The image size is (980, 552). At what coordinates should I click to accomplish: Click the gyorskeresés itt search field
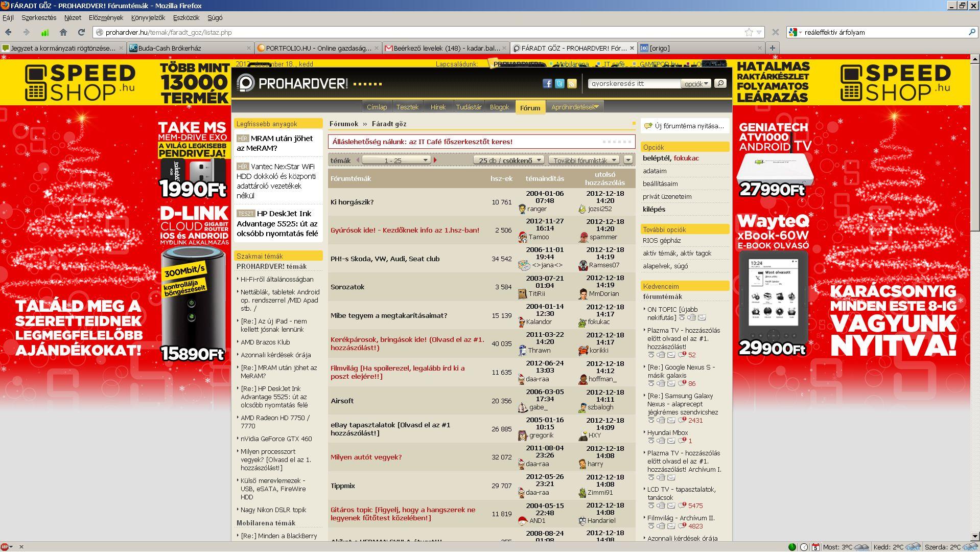point(634,83)
